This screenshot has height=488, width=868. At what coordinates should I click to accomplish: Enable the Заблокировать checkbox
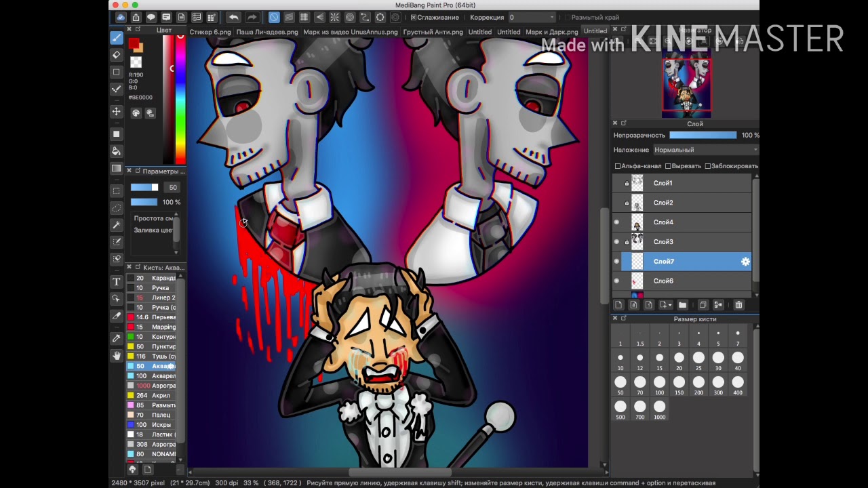pyautogui.click(x=708, y=166)
